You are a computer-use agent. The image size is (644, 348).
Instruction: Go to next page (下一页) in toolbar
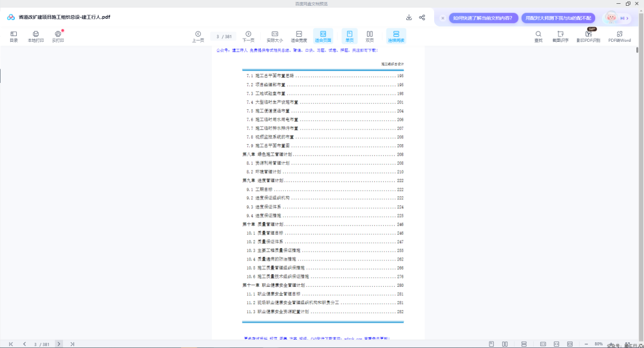[248, 37]
